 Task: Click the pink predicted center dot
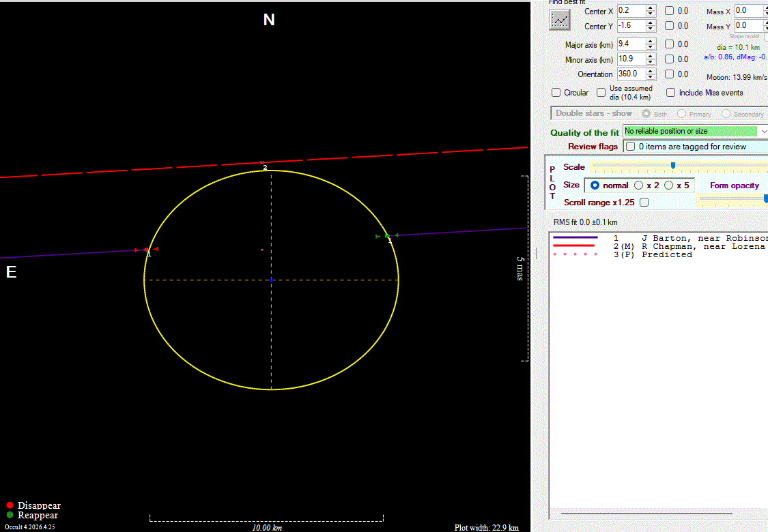tap(262, 250)
